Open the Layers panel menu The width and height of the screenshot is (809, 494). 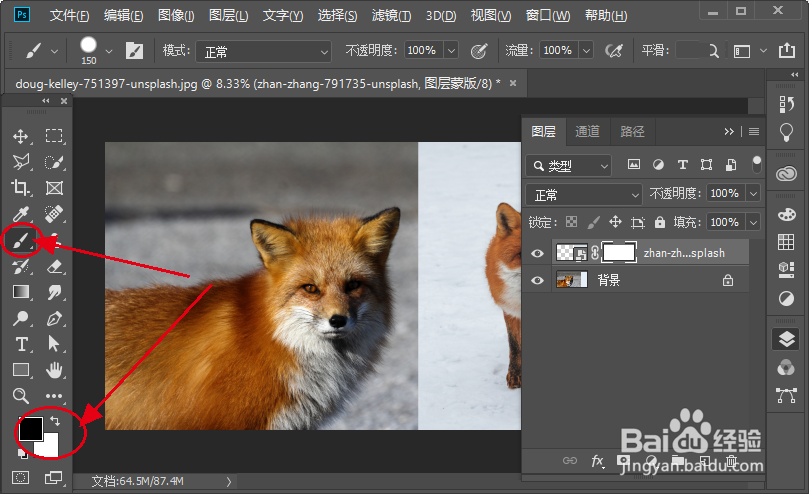pyautogui.click(x=754, y=132)
